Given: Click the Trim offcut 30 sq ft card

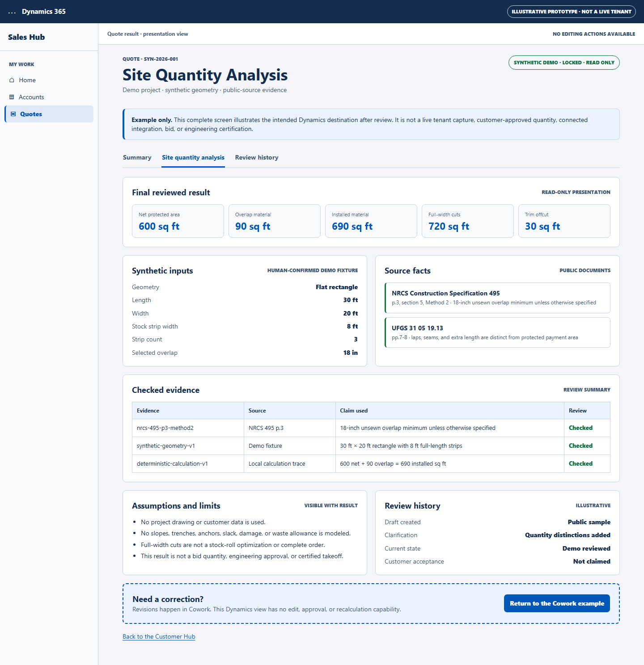Looking at the screenshot, I should pyautogui.click(x=564, y=221).
